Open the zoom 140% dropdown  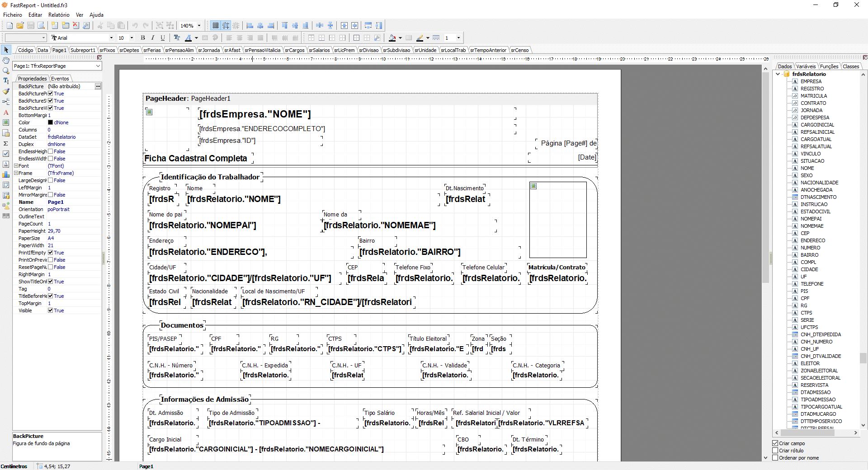click(x=199, y=26)
